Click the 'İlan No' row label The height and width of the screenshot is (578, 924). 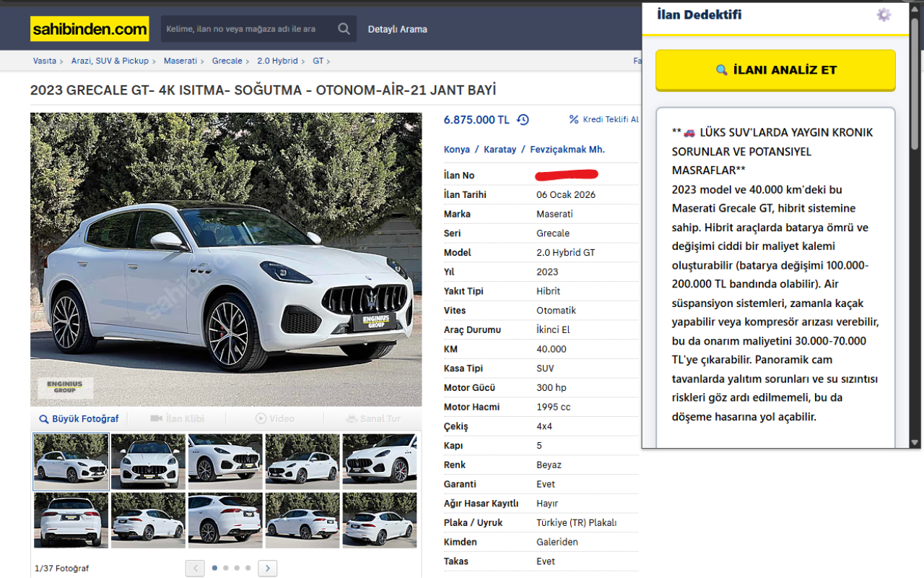459,176
